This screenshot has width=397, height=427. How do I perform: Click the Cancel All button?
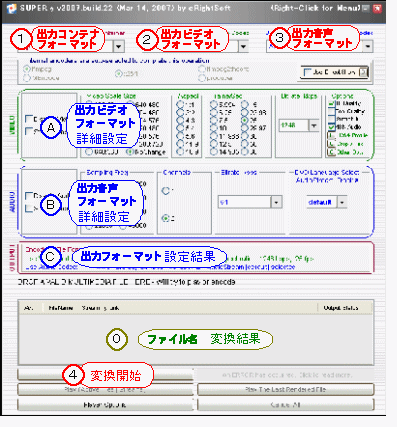(x=285, y=405)
